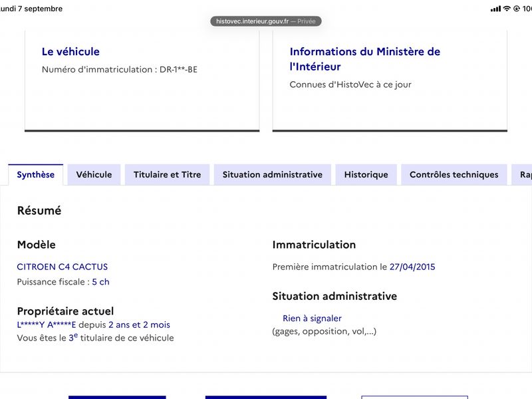Select the Synthèse tab

click(x=36, y=175)
